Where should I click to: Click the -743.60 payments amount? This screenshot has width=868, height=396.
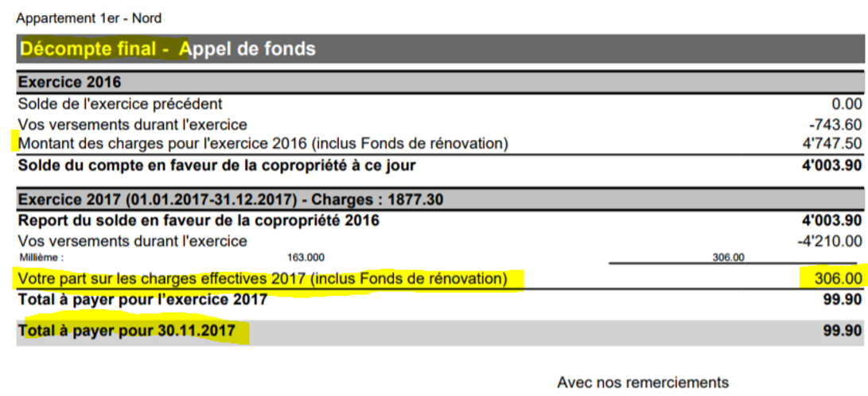(x=835, y=124)
